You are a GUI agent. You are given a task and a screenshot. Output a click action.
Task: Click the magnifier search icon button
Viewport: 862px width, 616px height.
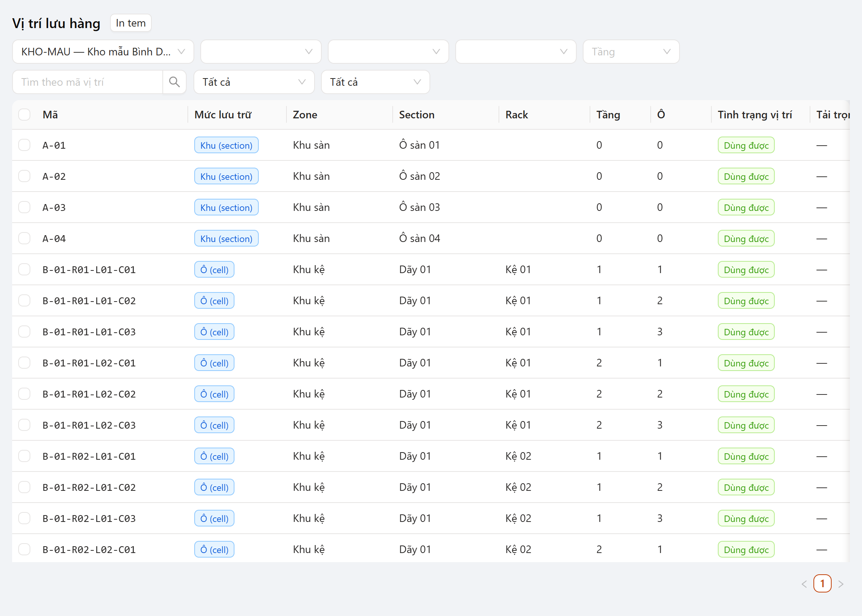pos(175,82)
